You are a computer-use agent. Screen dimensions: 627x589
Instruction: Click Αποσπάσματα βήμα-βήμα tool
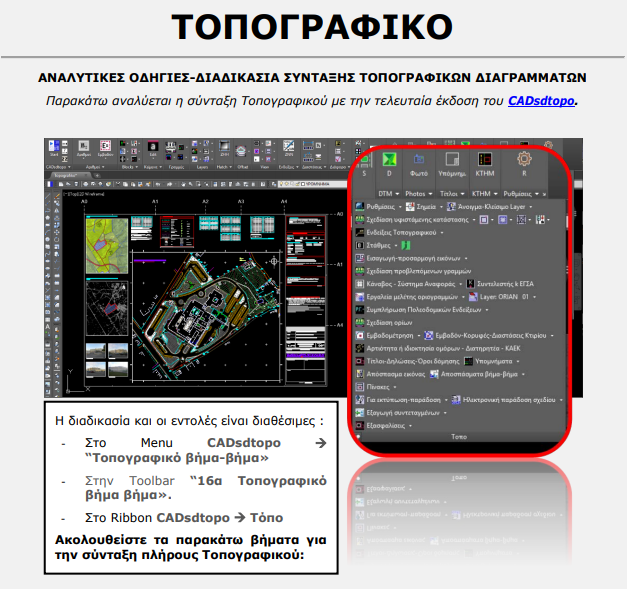pos(474,374)
